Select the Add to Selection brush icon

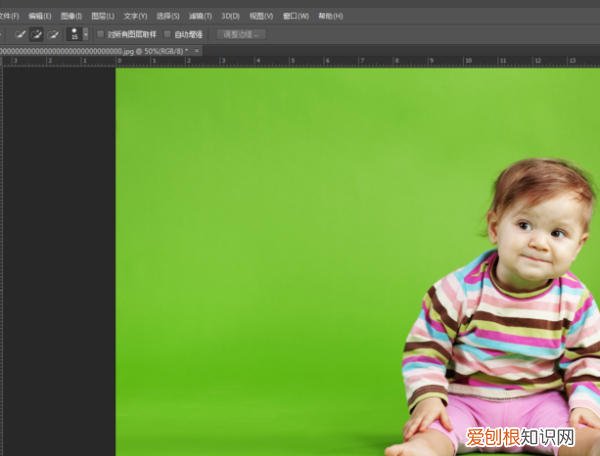36,34
